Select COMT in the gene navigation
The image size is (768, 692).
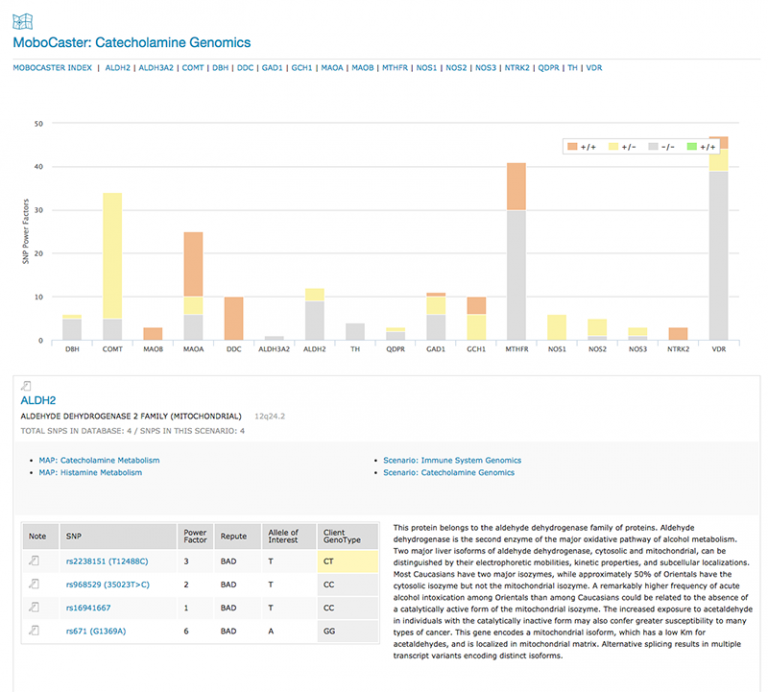point(192,68)
